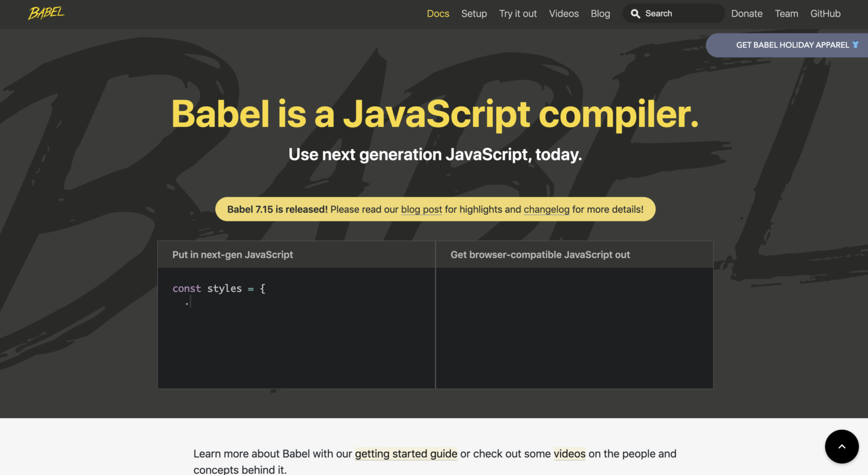Click the "Babel is a JavaScript compiler." heading
Screen dimensions: 868x475
coord(435,114)
